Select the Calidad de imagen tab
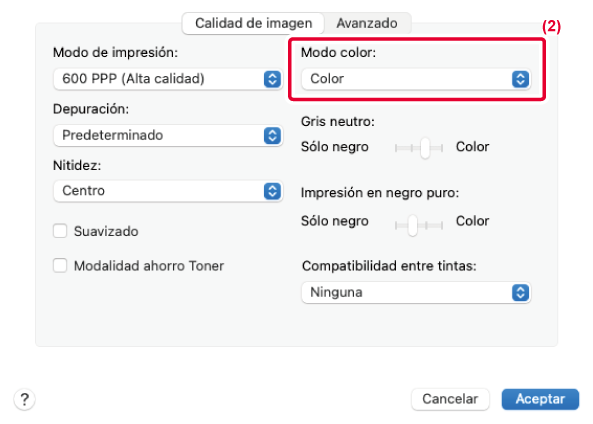This screenshot has width=593, height=424. pos(253,23)
